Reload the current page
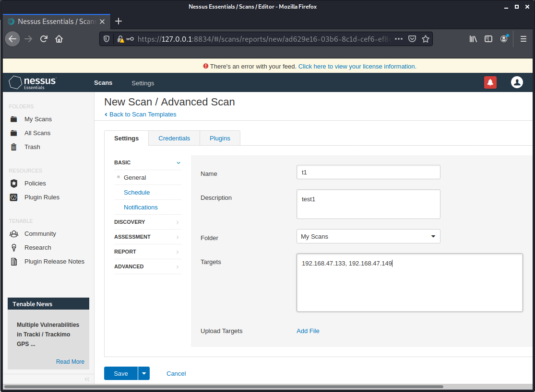This screenshot has width=535, height=392. click(44, 39)
